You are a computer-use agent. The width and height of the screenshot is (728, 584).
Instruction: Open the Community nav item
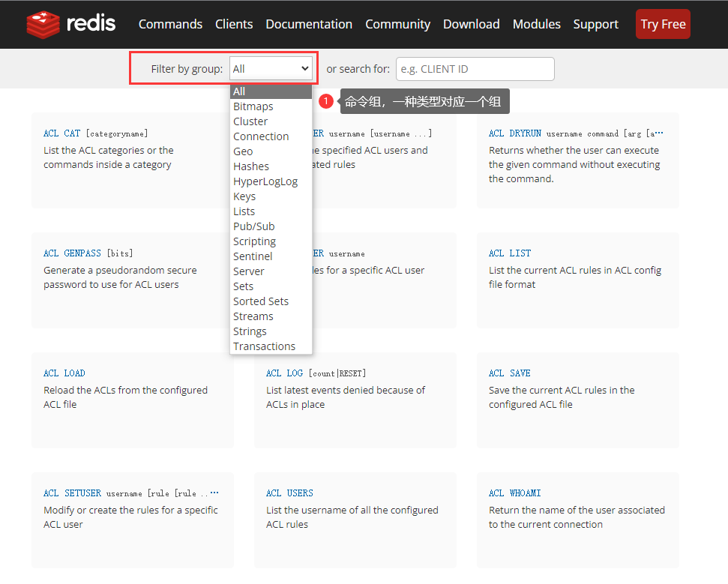[x=398, y=24]
